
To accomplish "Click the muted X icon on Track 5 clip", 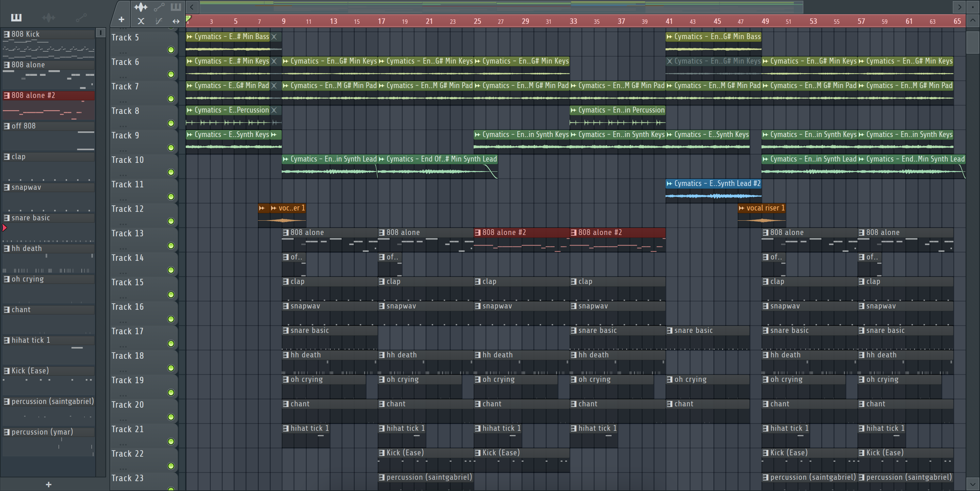I will (274, 36).
